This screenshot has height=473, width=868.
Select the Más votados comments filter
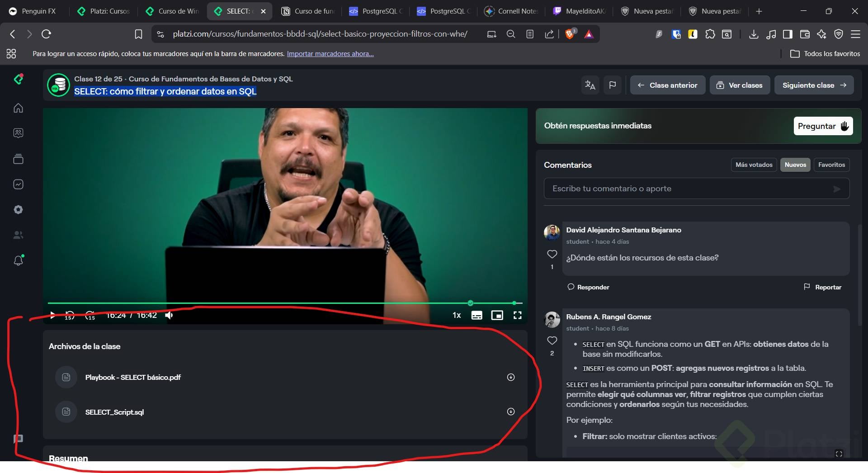tap(754, 165)
